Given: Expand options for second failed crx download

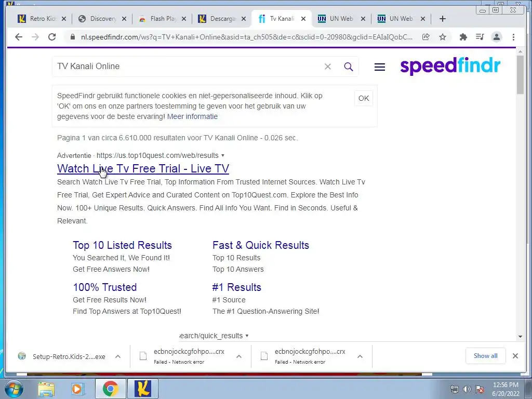Looking at the screenshot, I should click(x=360, y=356).
